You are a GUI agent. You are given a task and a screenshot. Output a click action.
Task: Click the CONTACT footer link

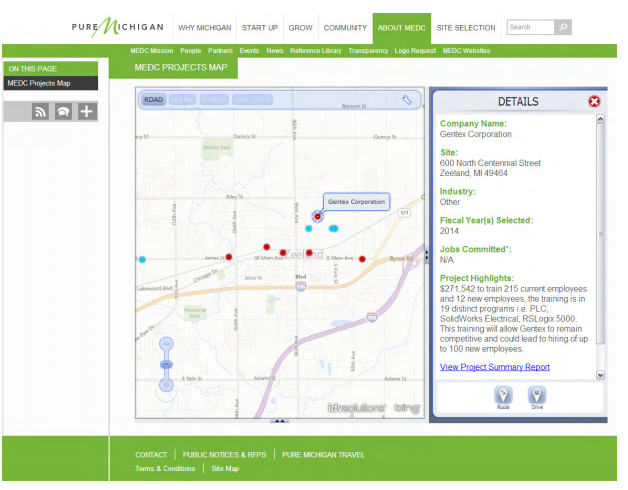point(151,455)
